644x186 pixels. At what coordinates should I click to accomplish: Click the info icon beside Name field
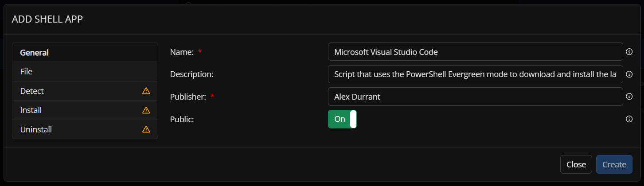629,52
